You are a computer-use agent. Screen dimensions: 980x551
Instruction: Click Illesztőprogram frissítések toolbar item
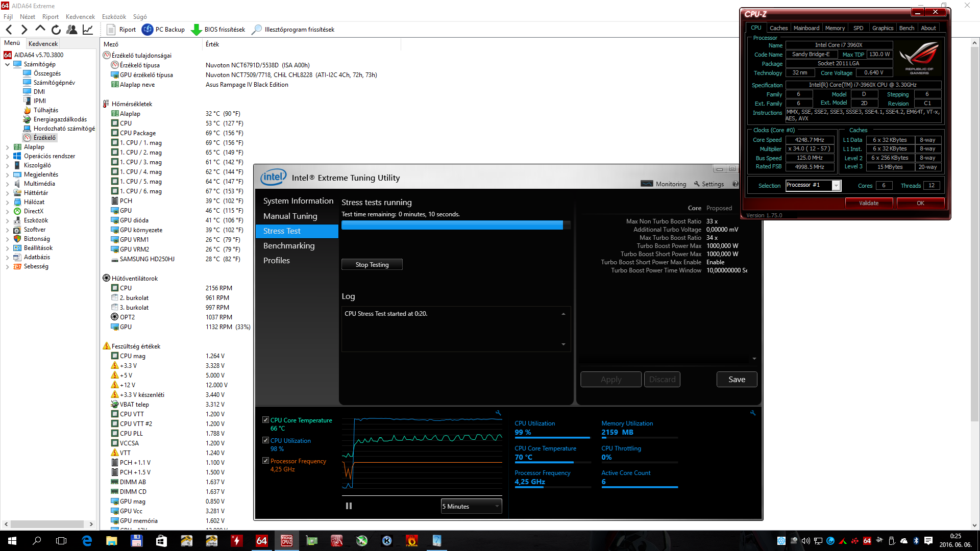[x=293, y=30]
